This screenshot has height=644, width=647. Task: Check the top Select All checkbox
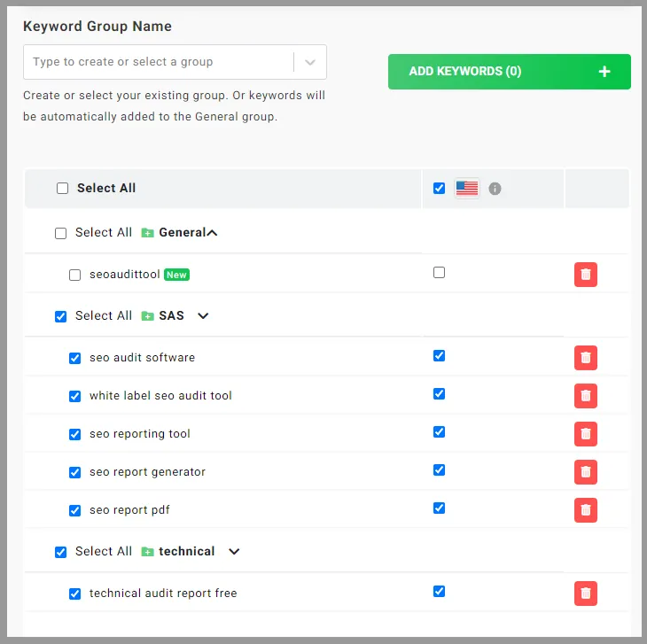62,189
